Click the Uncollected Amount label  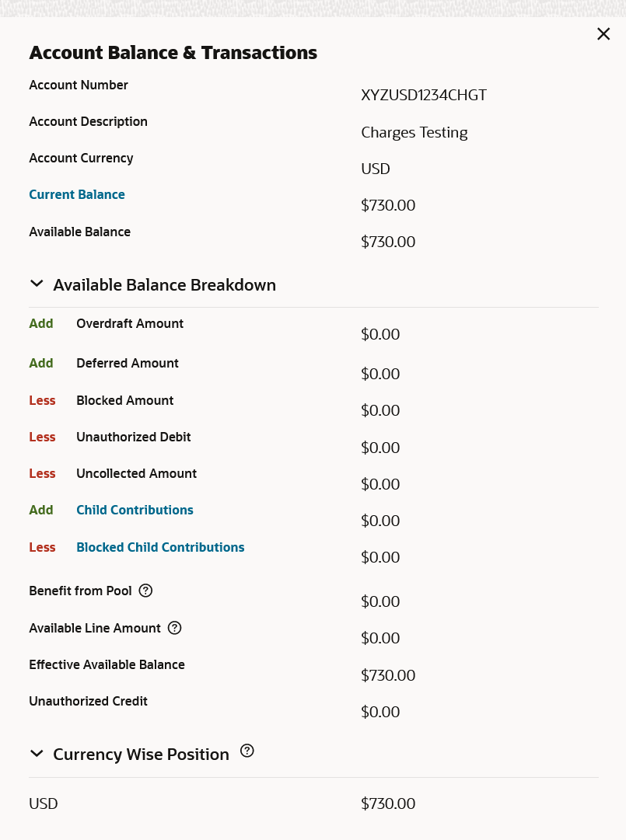coord(136,474)
